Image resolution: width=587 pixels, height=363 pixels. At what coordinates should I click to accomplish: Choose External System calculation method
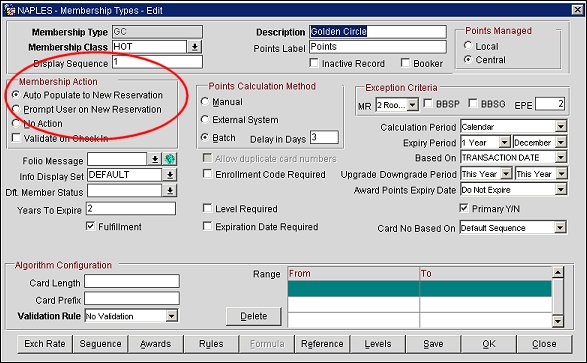coord(205,119)
